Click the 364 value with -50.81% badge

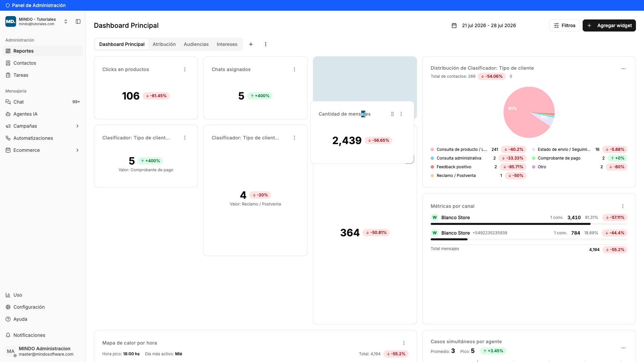point(350,233)
